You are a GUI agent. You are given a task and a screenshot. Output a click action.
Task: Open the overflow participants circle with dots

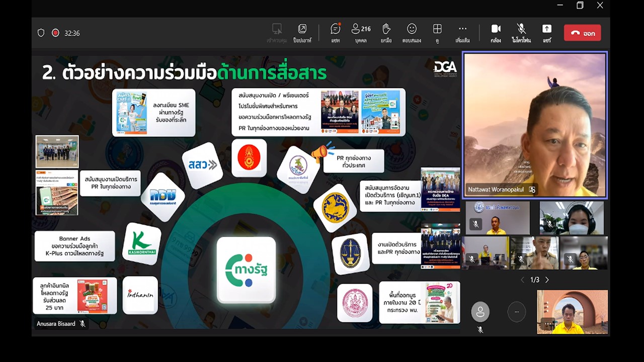point(516,312)
